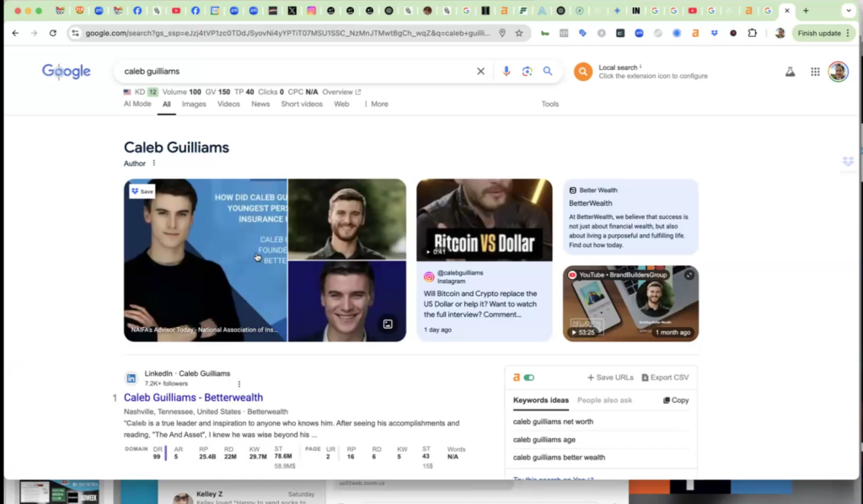Select keyword 'caleb guilliams better wealth'

pos(559,458)
